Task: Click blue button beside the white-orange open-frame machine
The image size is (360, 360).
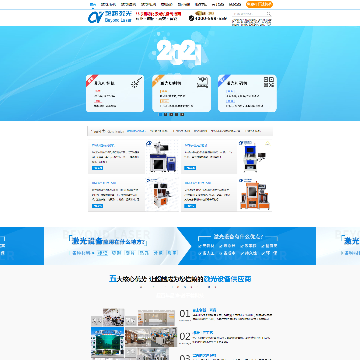Action: coord(97,206)
